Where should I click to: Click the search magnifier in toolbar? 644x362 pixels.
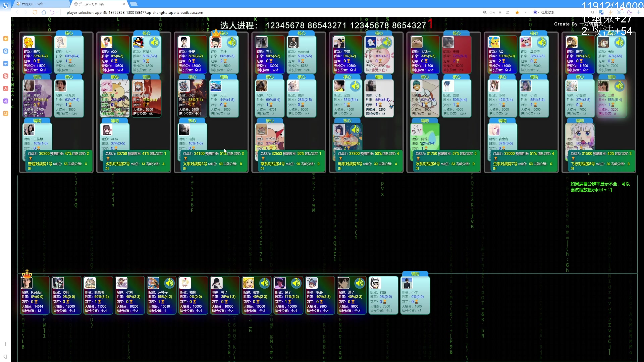[x=593, y=12]
